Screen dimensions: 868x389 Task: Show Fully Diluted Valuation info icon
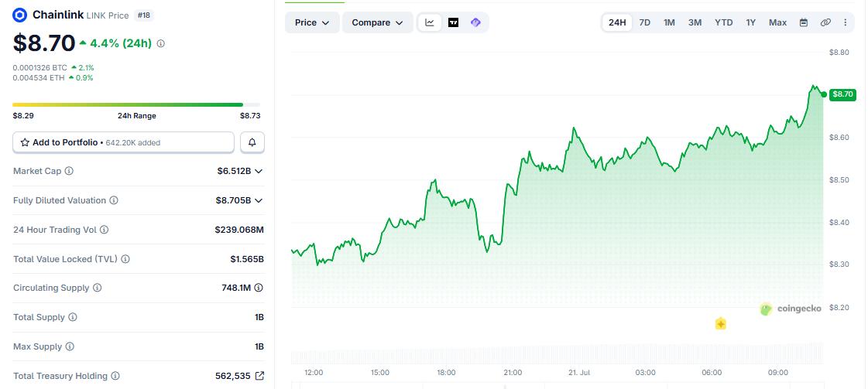click(114, 200)
